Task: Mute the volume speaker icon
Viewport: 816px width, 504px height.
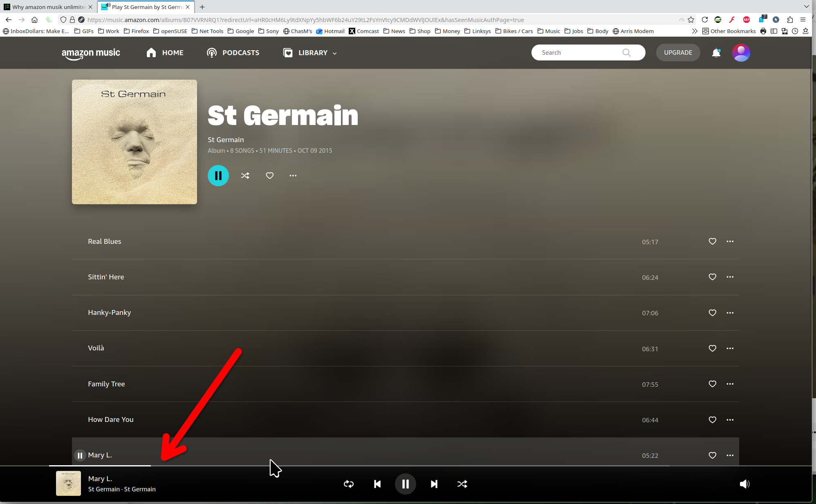Action: coord(744,484)
